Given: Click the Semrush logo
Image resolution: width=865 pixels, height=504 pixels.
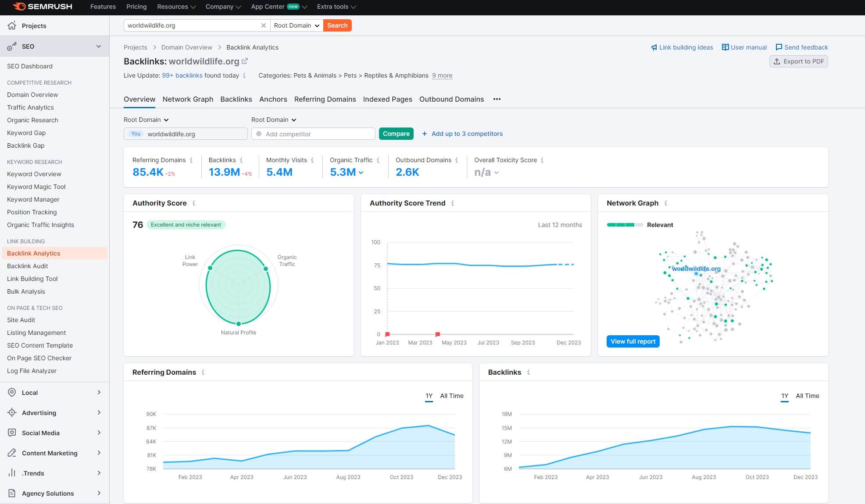Looking at the screenshot, I should pos(42,7).
